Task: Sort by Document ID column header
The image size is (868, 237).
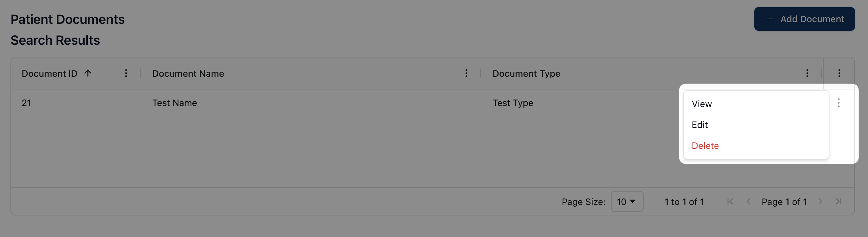Action: pyautogui.click(x=50, y=73)
